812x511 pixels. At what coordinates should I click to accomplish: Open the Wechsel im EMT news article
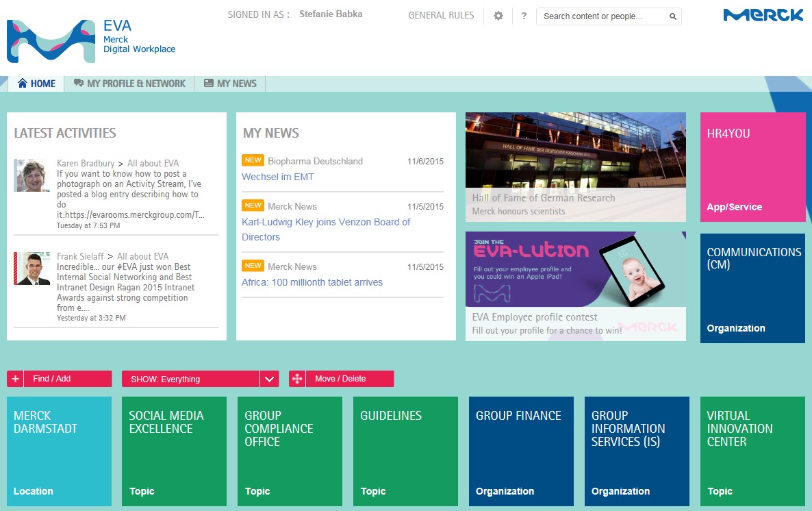tap(277, 177)
